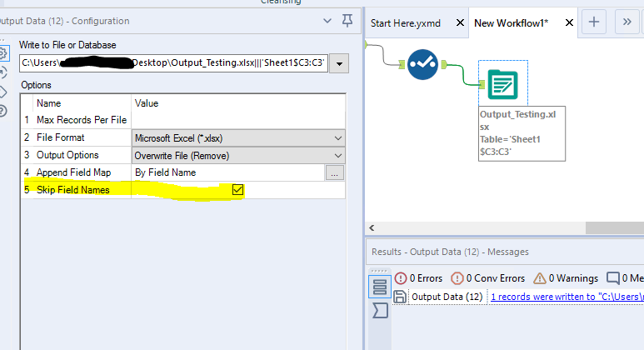The height and width of the screenshot is (350, 644).
Task: Select the Skip Field Names row label
Action: (x=73, y=190)
